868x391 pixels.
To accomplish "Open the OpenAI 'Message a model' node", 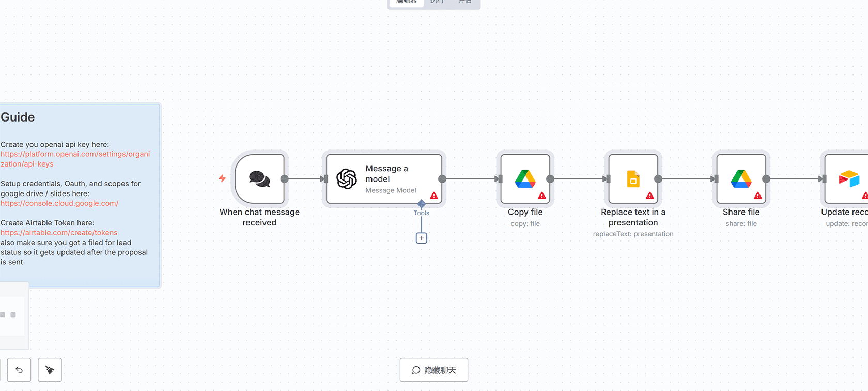I will [x=384, y=179].
